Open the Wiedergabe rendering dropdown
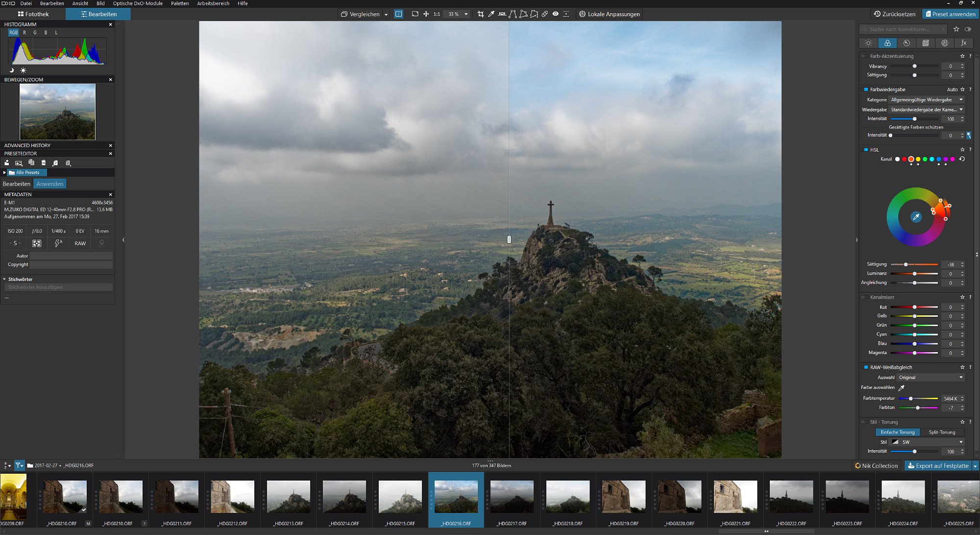 coord(927,110)
